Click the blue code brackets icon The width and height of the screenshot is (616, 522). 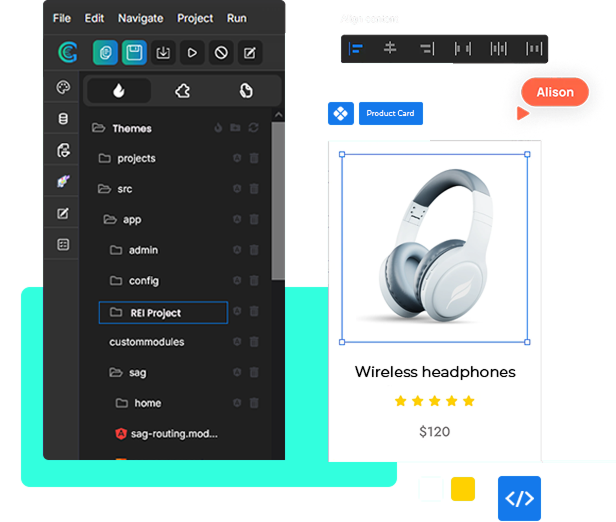[519, 498]
